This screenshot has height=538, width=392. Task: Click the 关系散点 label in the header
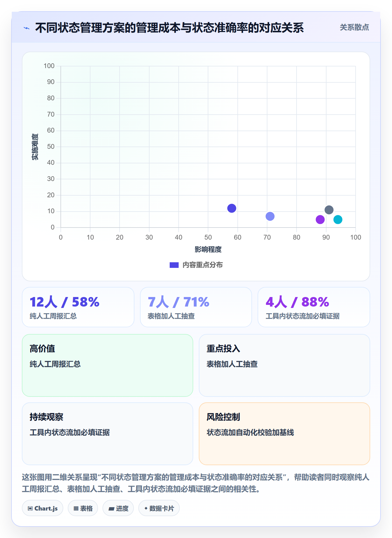[x=354, y=27]
